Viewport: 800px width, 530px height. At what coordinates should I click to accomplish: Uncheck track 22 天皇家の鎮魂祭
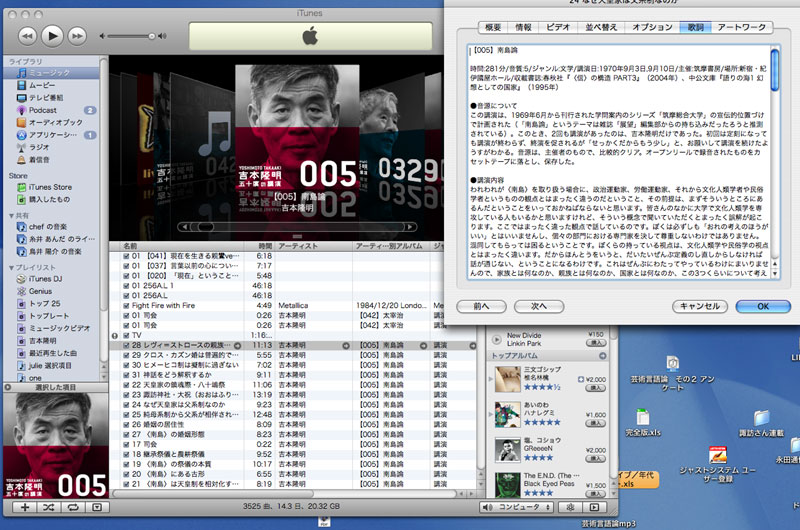click(x=126, y=385)
